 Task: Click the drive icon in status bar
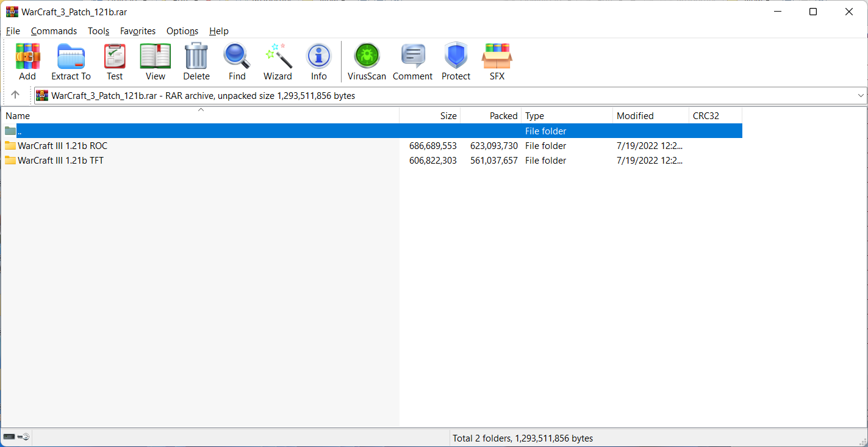click(x=9, y=437)
